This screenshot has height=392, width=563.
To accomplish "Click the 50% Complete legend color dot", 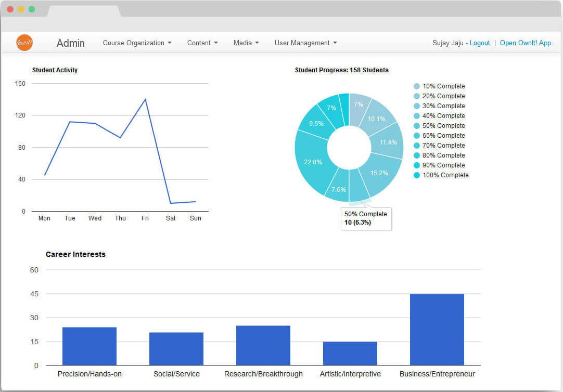I will pos(416,125).
